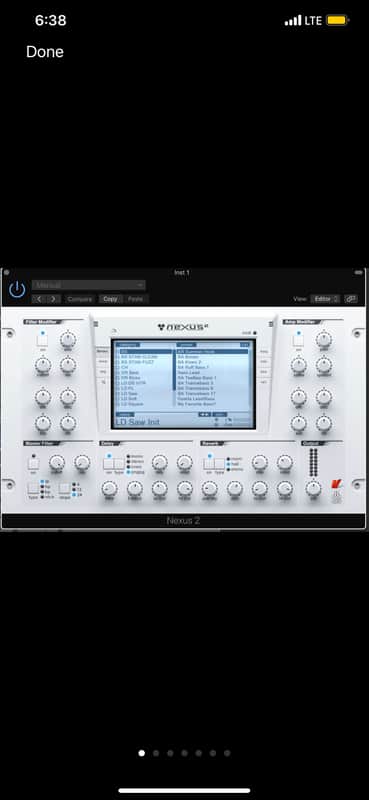
Task: Open the View Editor dropdown
Action: click(325, 299)
